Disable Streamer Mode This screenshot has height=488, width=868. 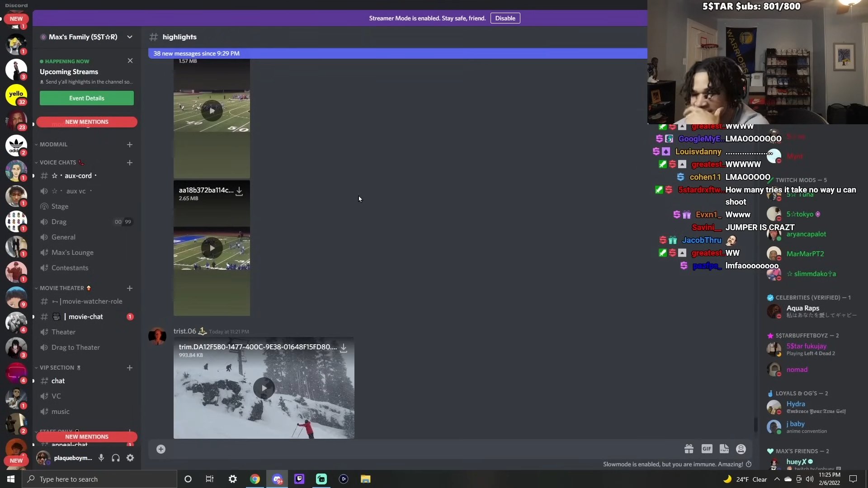[505, 18]
